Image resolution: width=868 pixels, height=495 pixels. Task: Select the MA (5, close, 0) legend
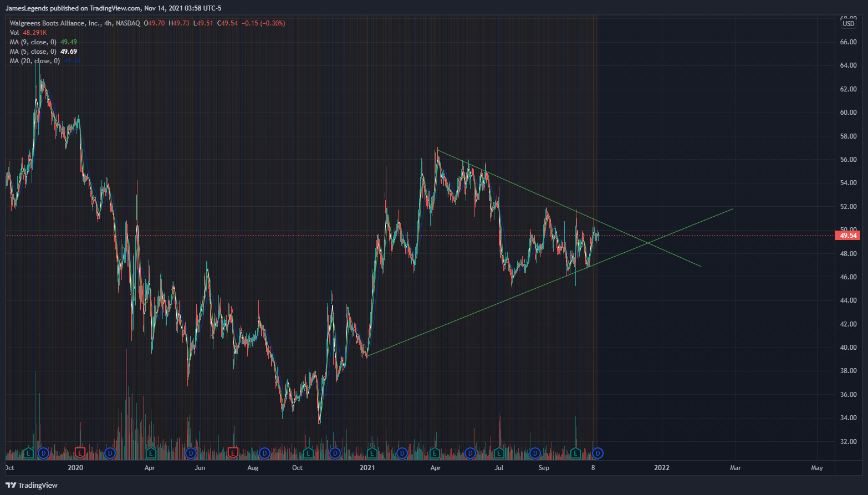[x=43, y=52]
